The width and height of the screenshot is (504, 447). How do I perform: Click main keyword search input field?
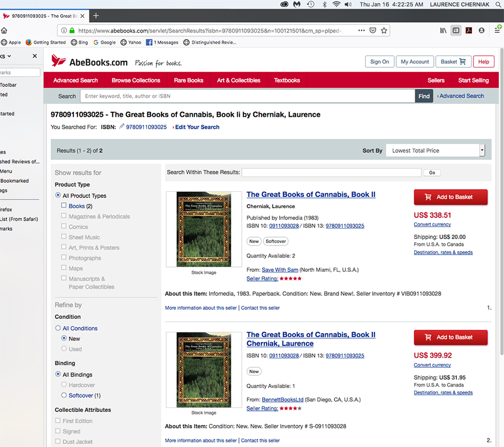(247, 96)
